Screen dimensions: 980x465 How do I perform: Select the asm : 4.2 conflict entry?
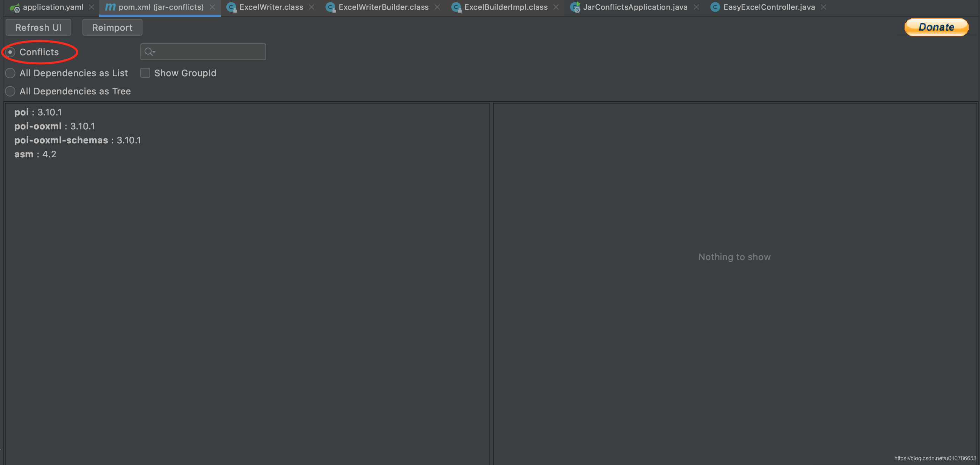coord(35,154)
